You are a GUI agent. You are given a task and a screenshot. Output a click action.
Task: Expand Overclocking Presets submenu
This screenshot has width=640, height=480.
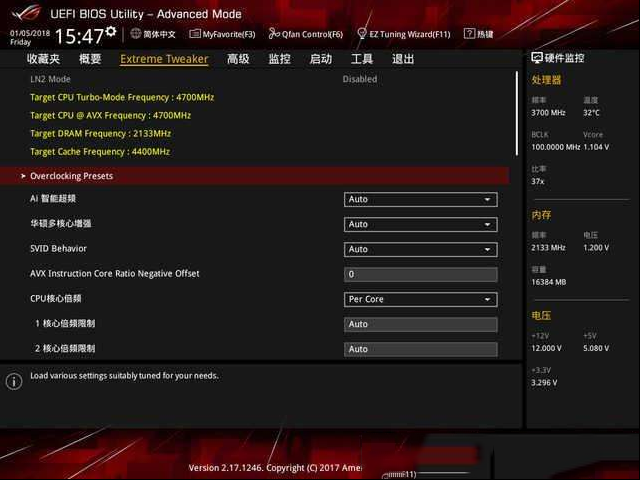(254, 176)
